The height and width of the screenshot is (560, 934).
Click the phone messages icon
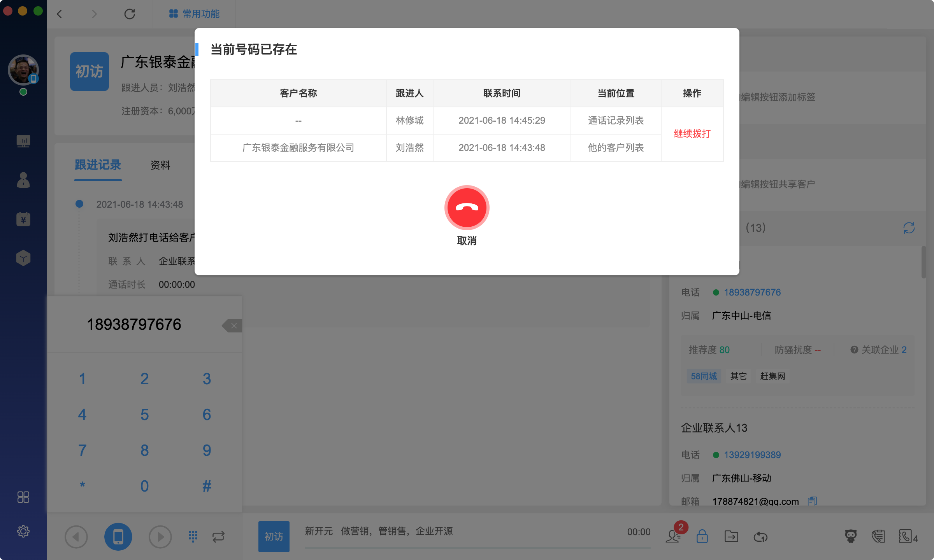[x=878, y=537]
